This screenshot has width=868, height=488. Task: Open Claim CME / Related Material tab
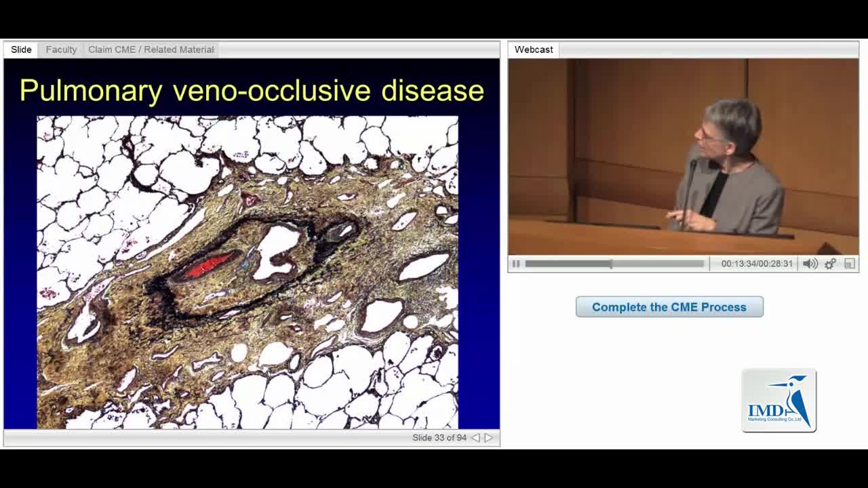[151, 49]
